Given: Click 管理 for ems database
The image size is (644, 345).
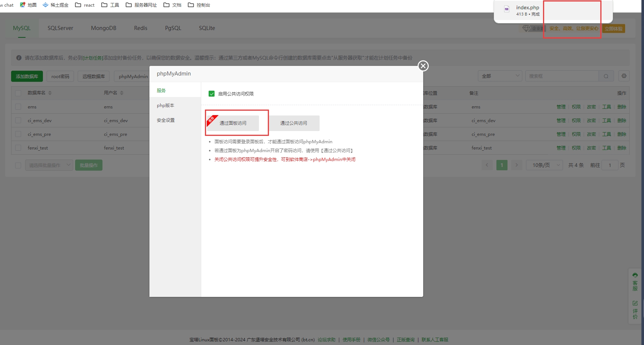Looking at the screenshot, I should 561,107.
